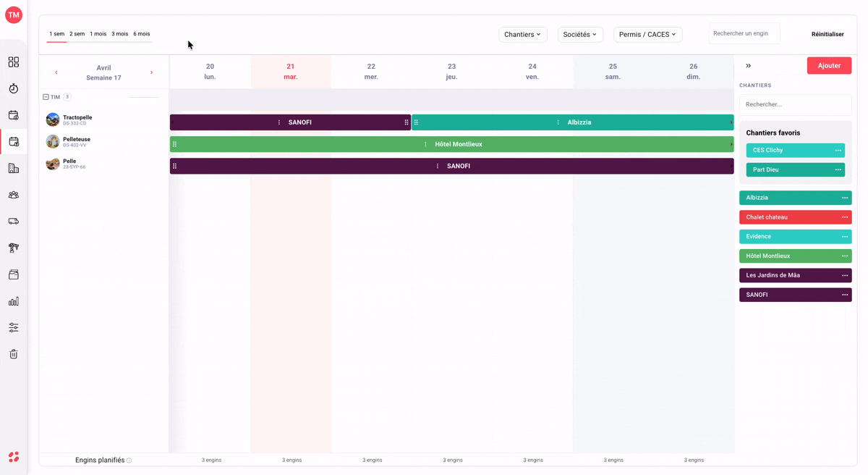Switch to the 2 sem view tab
This screenshot has height=475, width=868.
tap(77, 34)
